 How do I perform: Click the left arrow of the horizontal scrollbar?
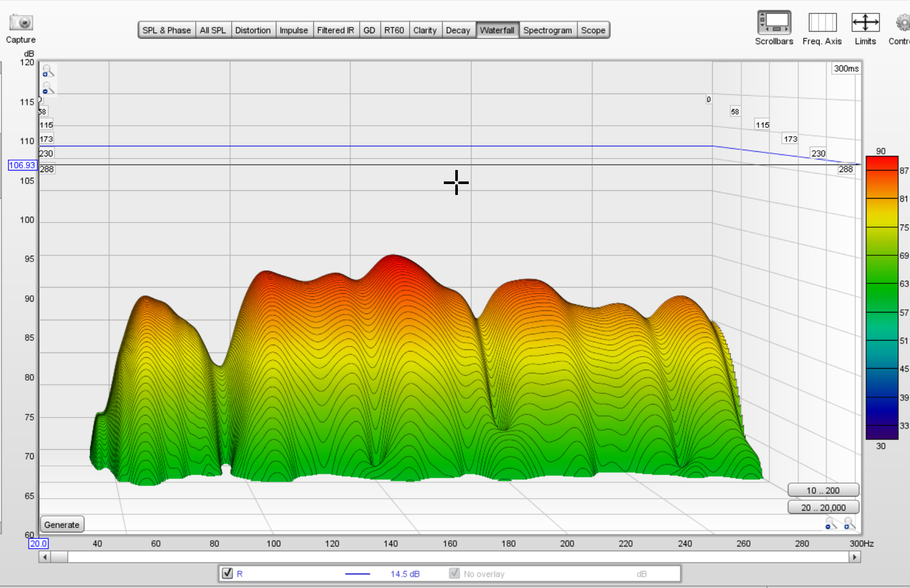click(x=45, y=557)
